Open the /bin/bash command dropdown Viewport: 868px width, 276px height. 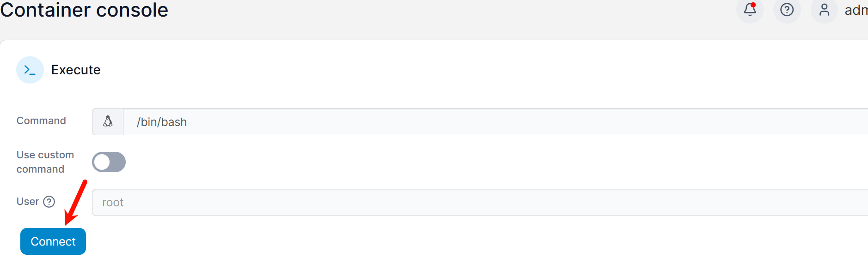[x=495, y=122]
